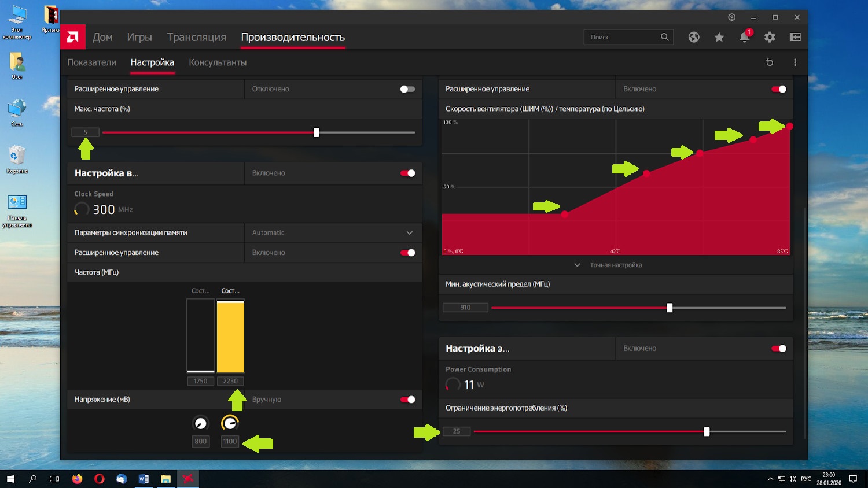This screenshot has width=868, height=488.
Task: Toggle the sidebar panel icon
Action: (795, 37)
